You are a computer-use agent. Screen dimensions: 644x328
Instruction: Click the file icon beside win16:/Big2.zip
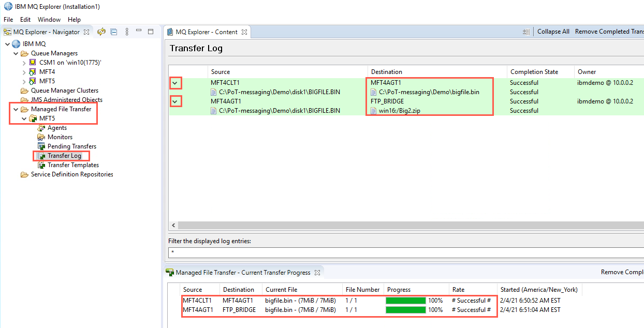click(374, 111)
